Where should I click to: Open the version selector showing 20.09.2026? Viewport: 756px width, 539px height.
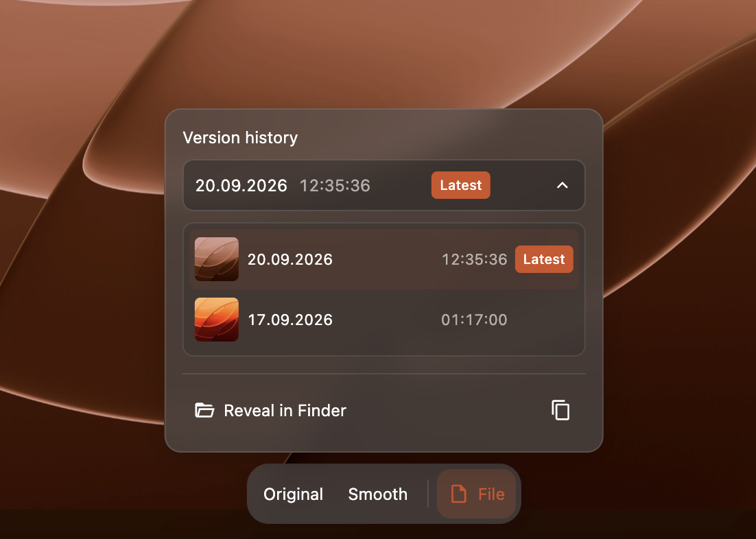(x=383, y=185)
